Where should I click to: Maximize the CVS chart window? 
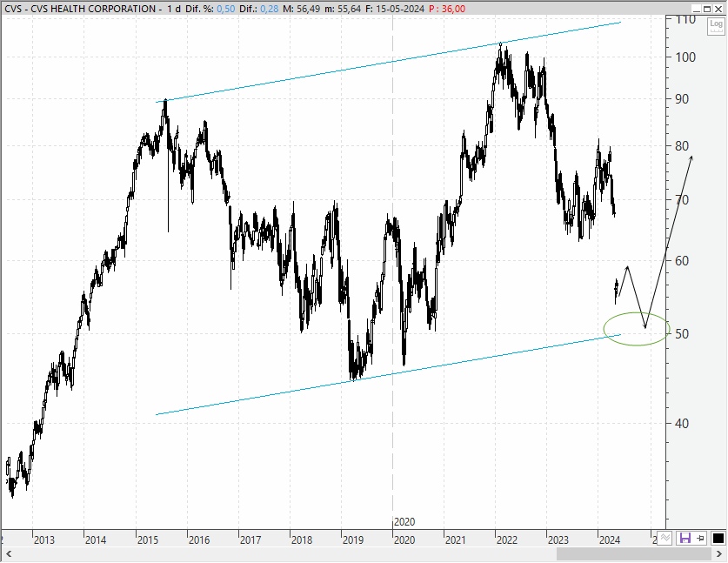pyautogui.click(x=707, y=9)
